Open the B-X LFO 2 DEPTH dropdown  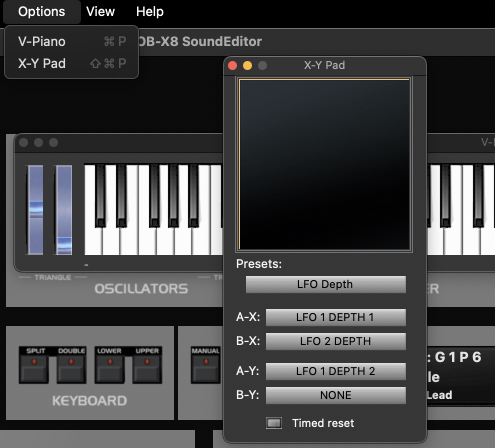coord(336,341)
